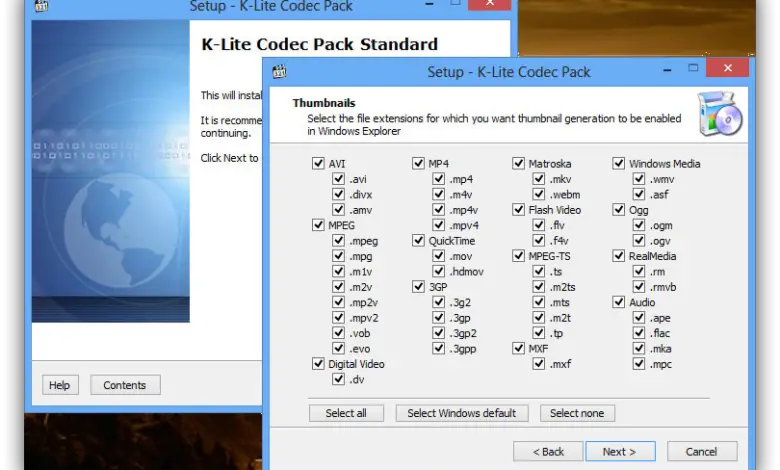Toggle the .amv checkbox
The width and height of the screenshot is (780, 470).
tap(339, 209)
